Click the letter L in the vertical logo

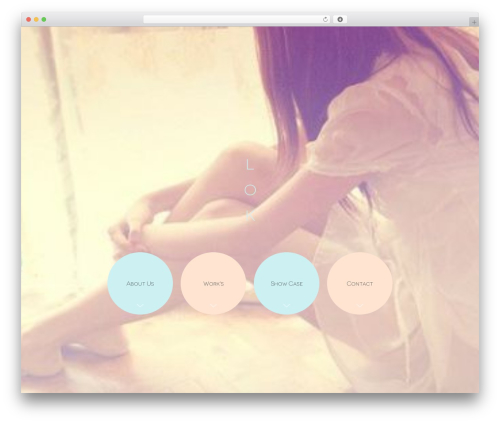point(250,165)
